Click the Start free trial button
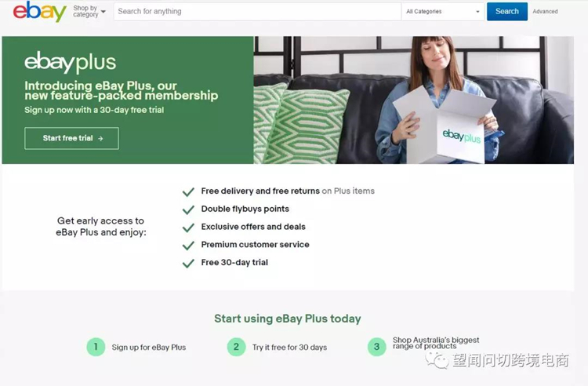Screen dimensions: 588x386 point(71,138)
